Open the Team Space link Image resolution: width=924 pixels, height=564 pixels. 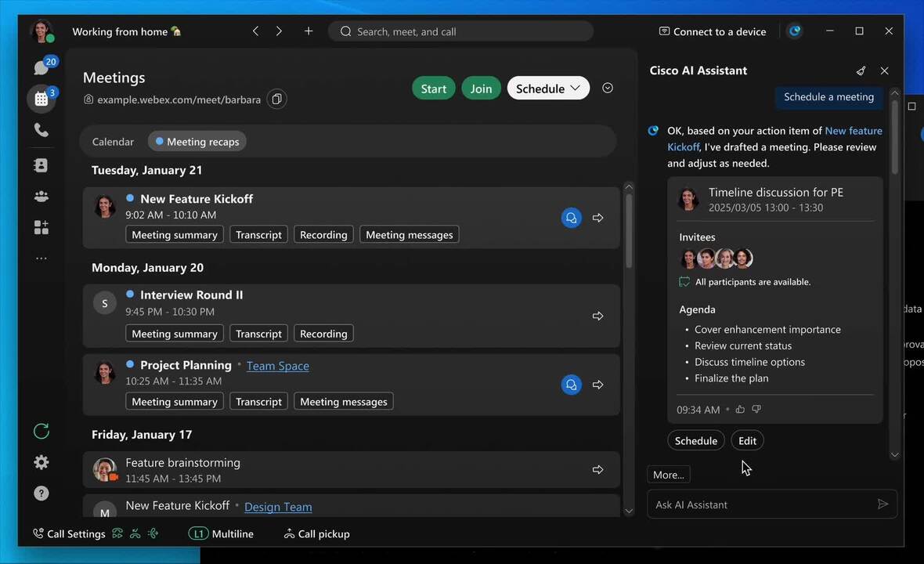277,365
